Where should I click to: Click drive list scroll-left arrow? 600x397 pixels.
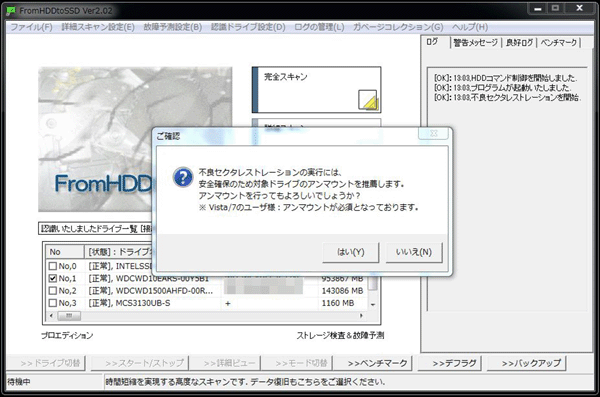(x=51, y=316)
